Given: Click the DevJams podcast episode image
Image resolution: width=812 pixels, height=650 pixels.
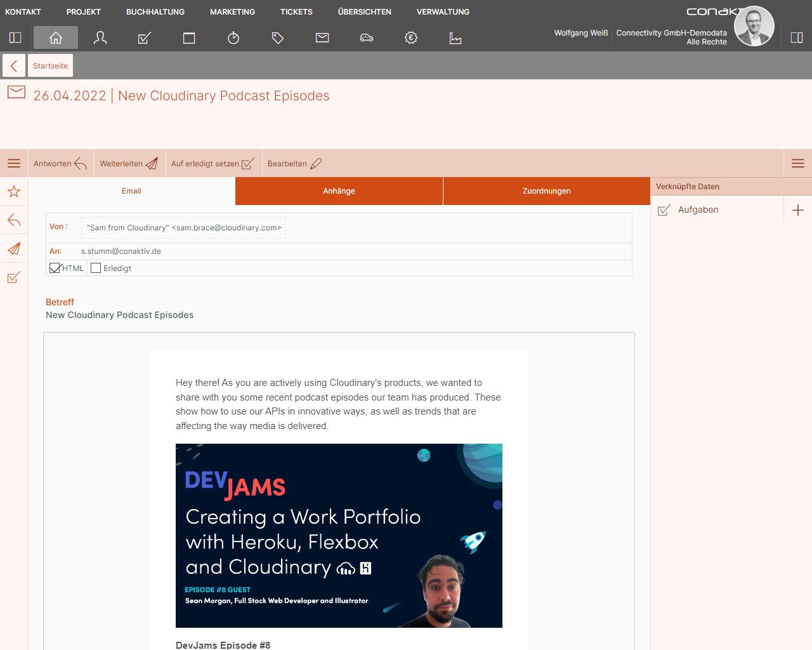Looking at the screenshot, I should point(339,536).
